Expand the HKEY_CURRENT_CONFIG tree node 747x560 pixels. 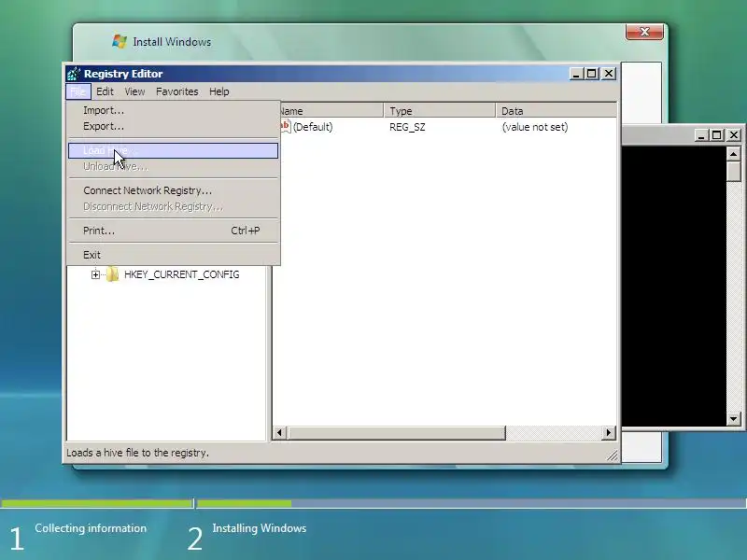[x=95, y=274]
